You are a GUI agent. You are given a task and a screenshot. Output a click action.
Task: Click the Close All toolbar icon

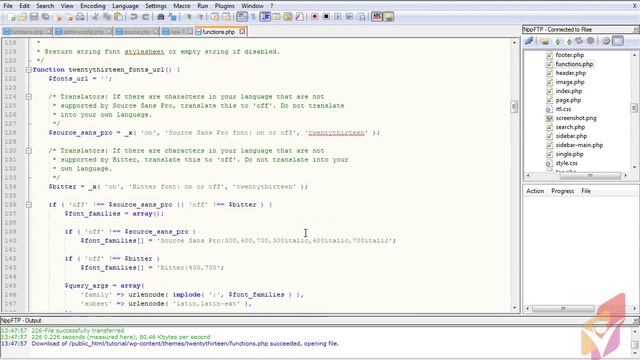coord(70,17)
